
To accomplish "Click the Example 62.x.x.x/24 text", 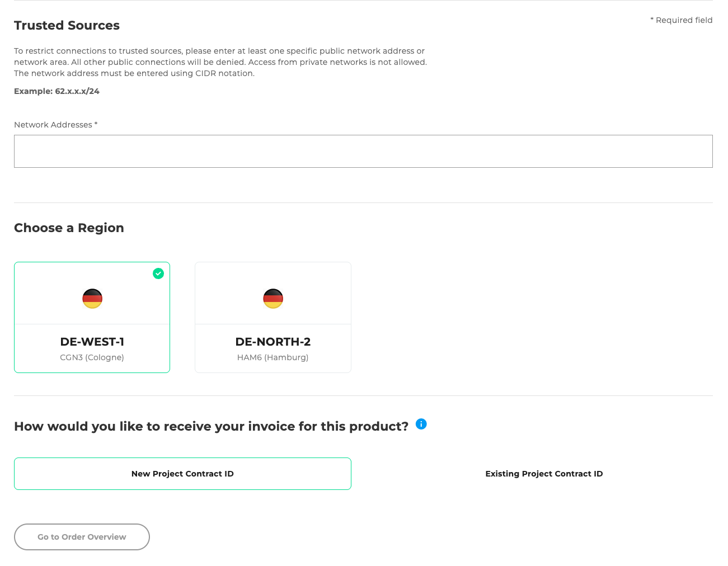I will 57,91.
